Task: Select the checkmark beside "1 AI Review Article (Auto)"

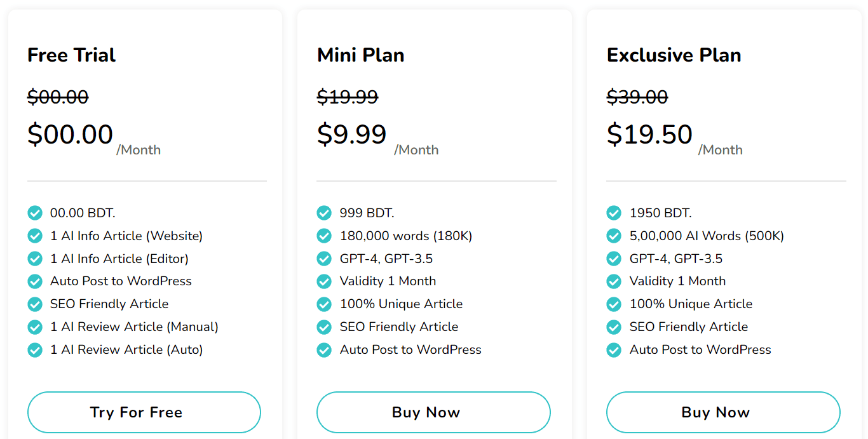Action: pos(35,350)
